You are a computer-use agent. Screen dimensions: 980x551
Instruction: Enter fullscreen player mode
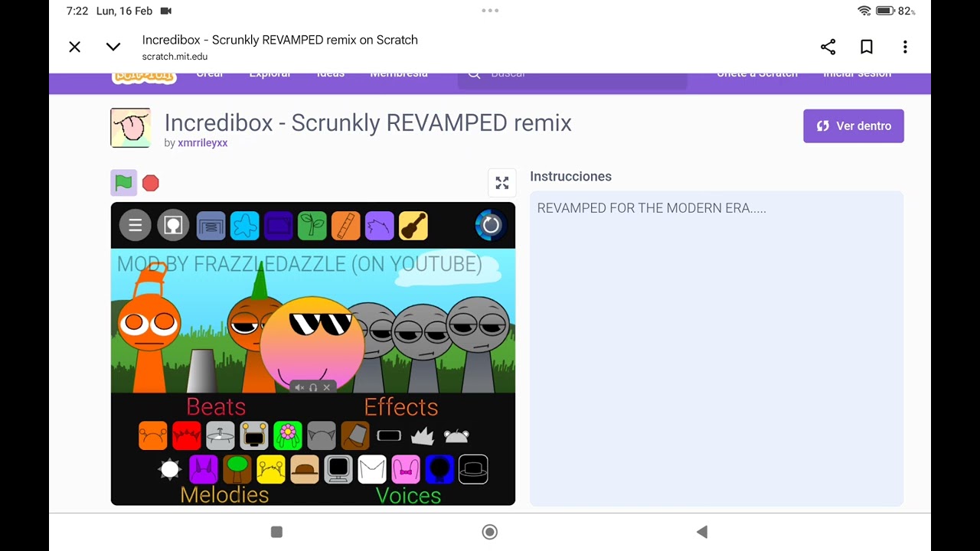tap(502, 183)
